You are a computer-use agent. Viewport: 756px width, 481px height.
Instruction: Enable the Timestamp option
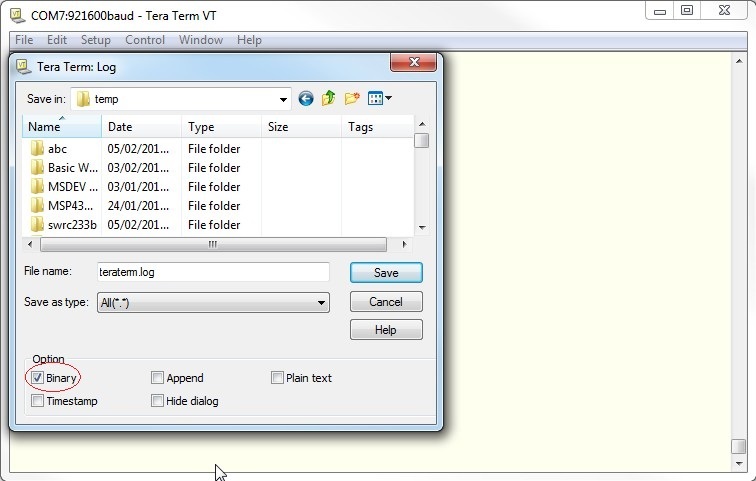pos(38,401)
